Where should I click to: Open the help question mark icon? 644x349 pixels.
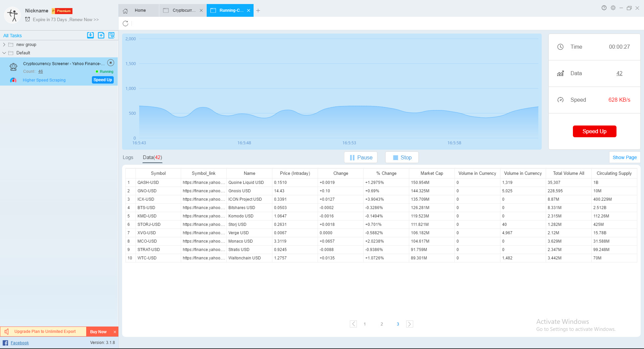pos(604,8)
